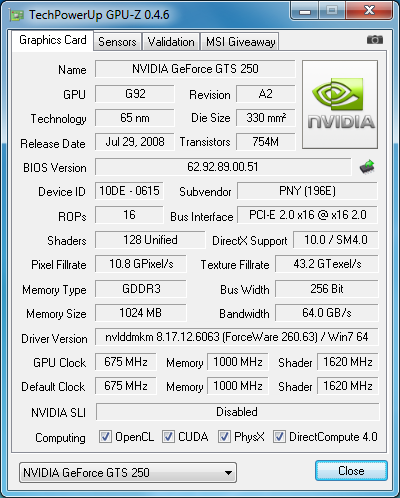This screenshot has height=498, width=400.
Task: Click the NVIDIA SLI Disabled field
Action: pyautogui.click(x=237, y=412)
